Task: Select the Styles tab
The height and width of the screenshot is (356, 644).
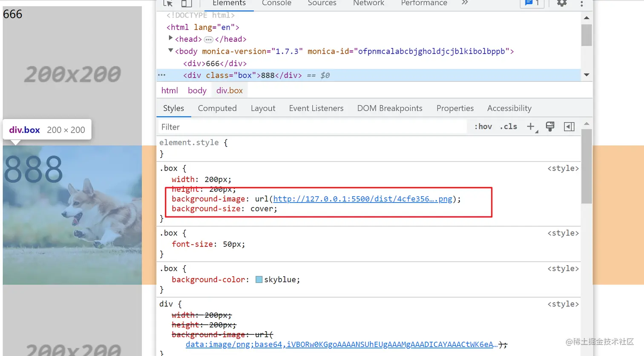Action: point(174,108)
